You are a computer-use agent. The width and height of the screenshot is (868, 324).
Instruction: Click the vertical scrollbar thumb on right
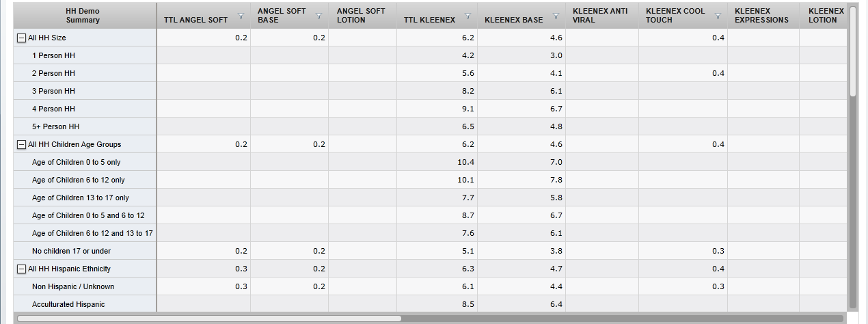coord(852,51)
